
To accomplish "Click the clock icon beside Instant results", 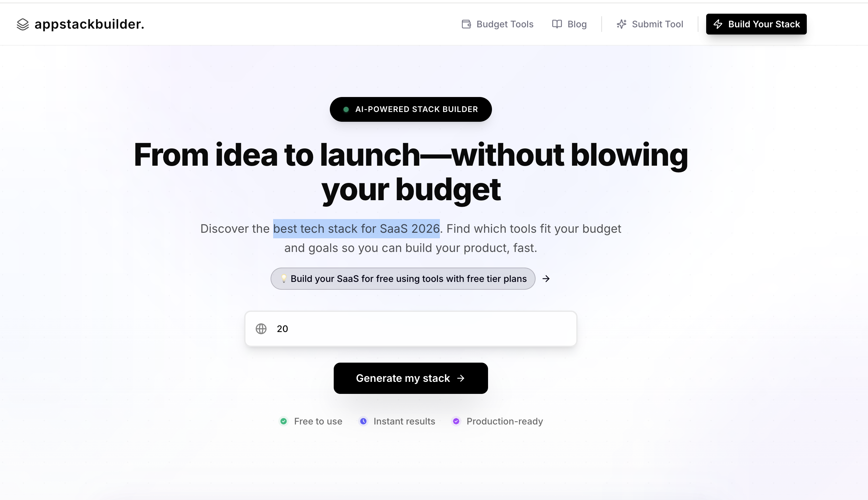I will (x=364, y=421).
